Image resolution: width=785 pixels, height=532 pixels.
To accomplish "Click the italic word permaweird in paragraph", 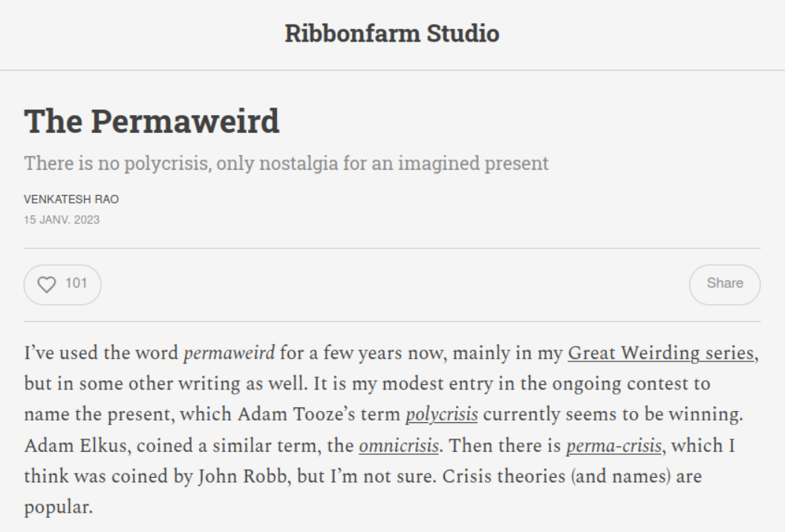I will tap(229, 353).
